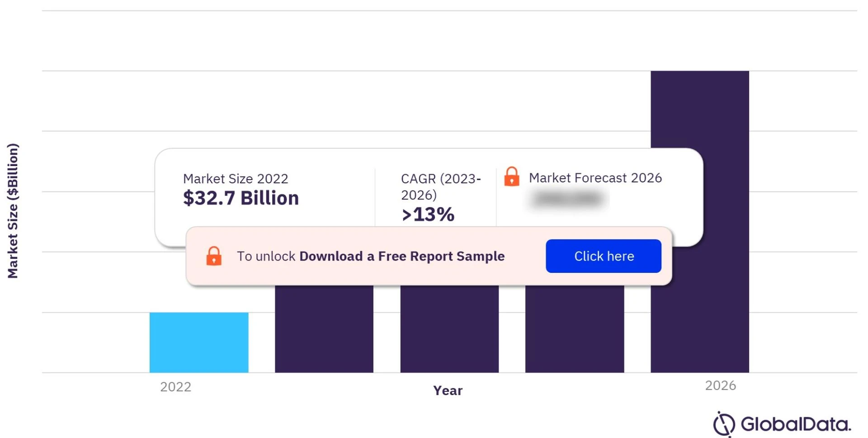Click the 2026 year axis label
868x438 pixels.
721,386
